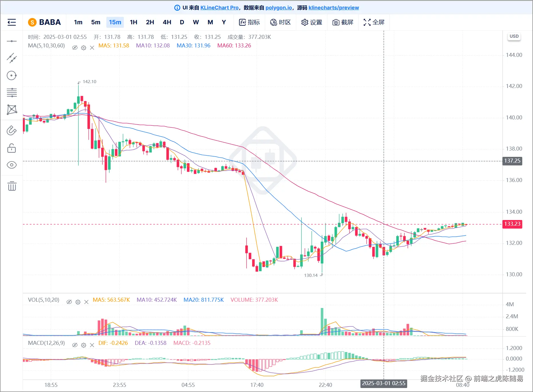Open the klinecharts/preview source link
The height and width of the screenshot is (392, 533).
click(x=334, y=8)
